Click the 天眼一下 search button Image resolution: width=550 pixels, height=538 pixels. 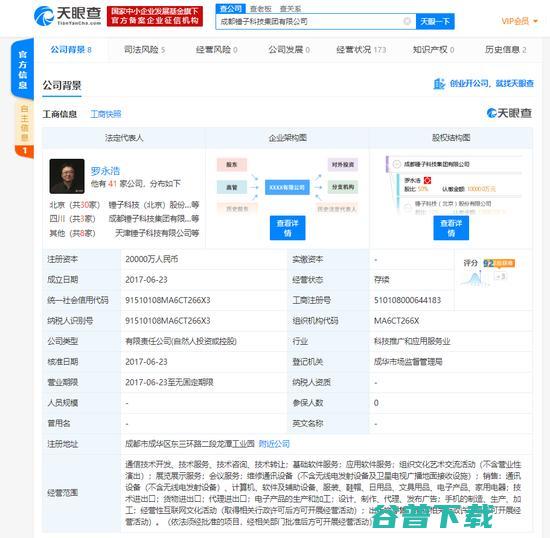(435, 21)
